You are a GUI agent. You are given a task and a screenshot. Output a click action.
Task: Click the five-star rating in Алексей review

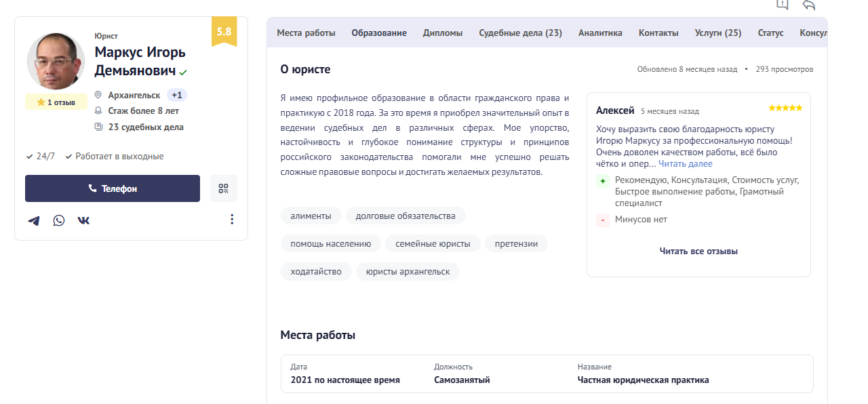[x=785, y=108]
